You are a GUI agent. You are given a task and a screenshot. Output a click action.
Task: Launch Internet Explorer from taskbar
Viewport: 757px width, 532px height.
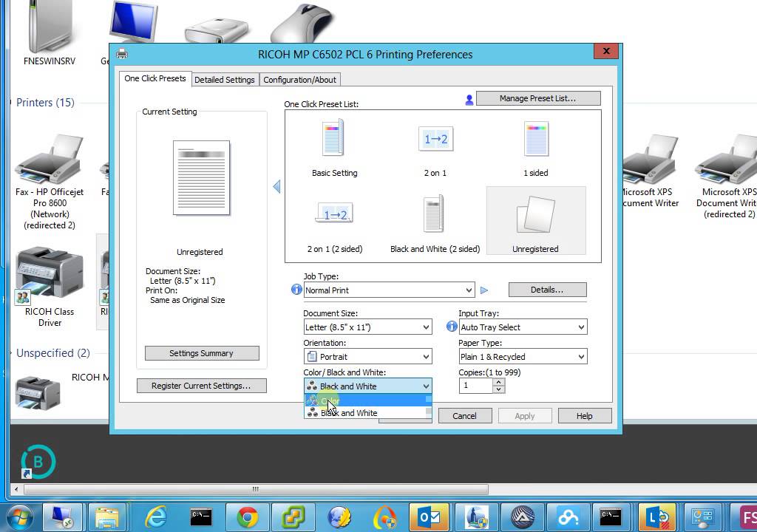pyautogui.click(x=155, y=517)
